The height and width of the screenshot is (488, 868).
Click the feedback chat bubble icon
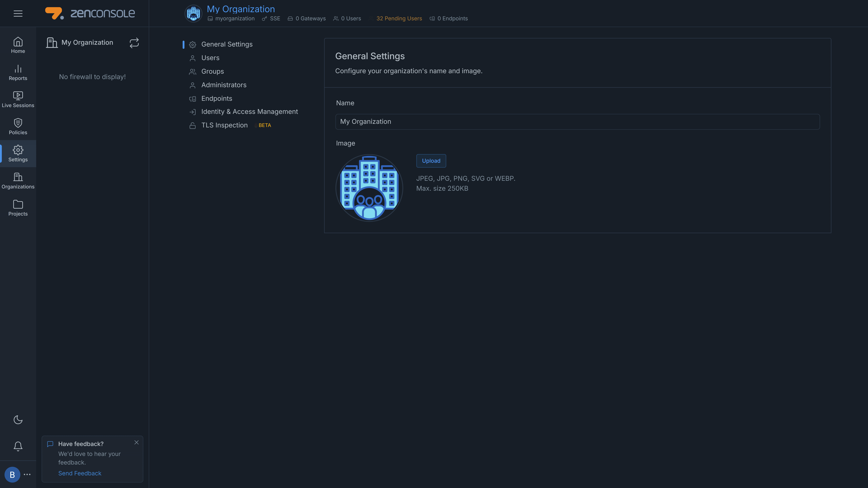click(x=50, y=444)
